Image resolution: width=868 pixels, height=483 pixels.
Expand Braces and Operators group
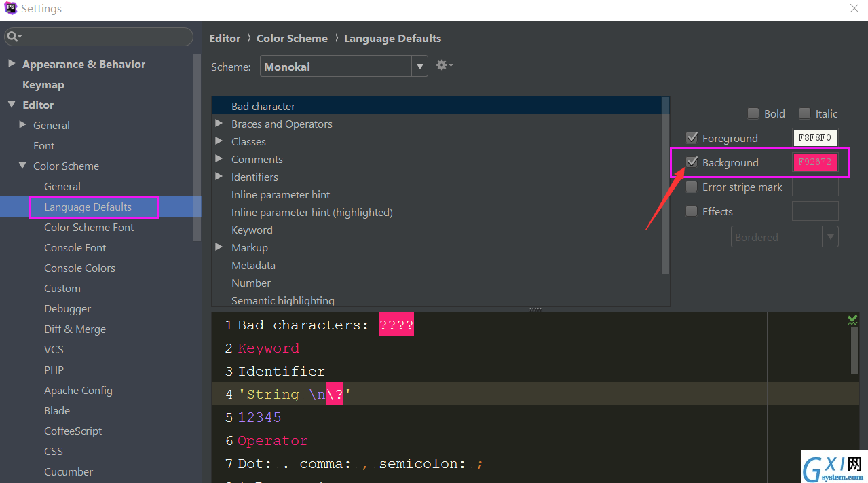(x=219, y=124)
